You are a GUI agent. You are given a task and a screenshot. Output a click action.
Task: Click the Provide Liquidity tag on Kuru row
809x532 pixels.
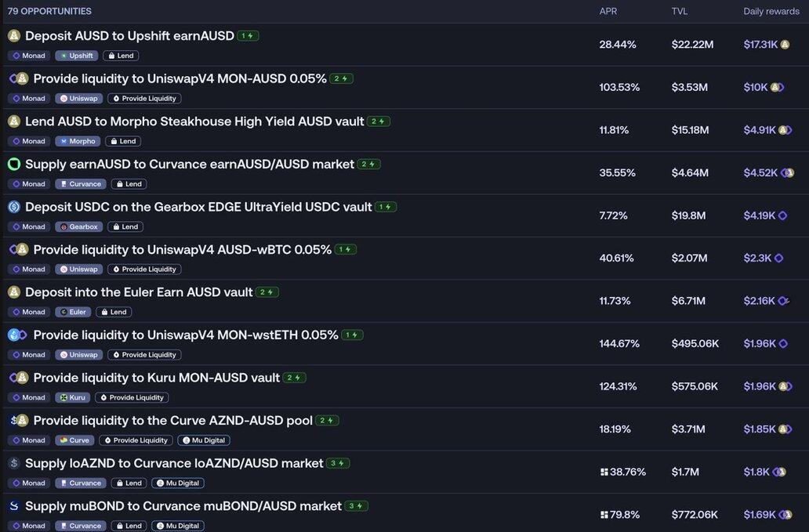132,397
